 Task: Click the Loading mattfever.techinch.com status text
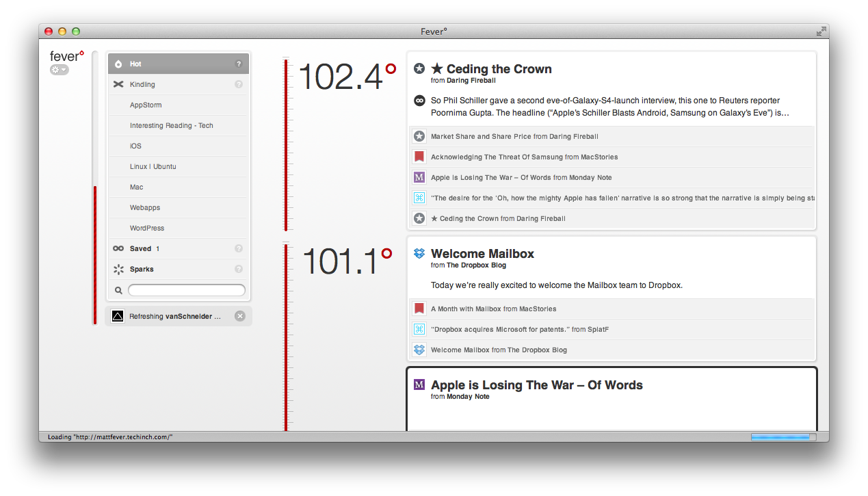click(x=110, y=436)
